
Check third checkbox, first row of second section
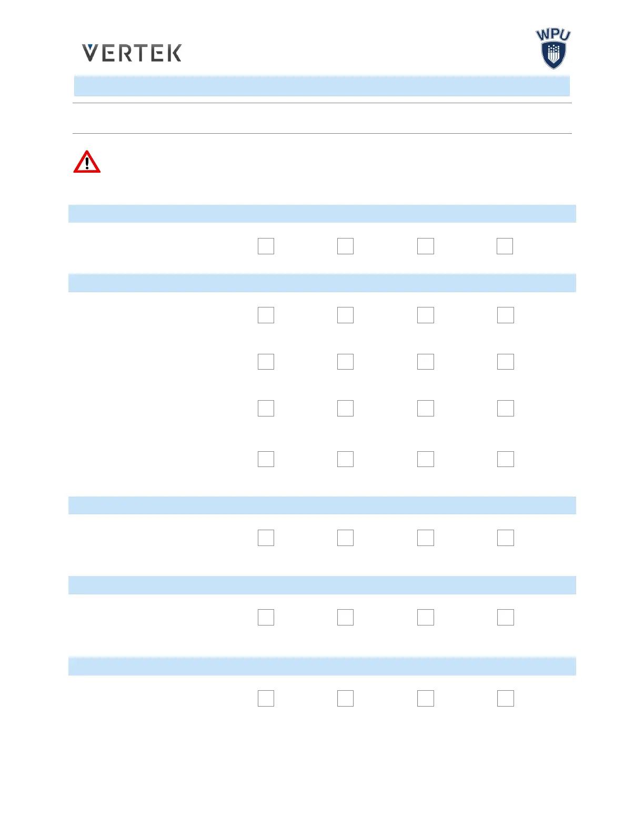click(x=425, y=315)
